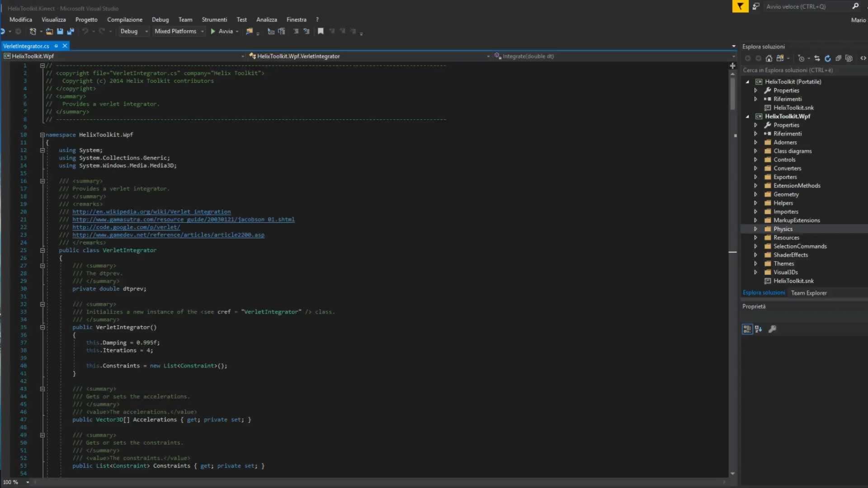Viewport: 868px width, 488px height.
Task: Open the code.google.com/p/verlet link
Action: click(x=126, y=227)
